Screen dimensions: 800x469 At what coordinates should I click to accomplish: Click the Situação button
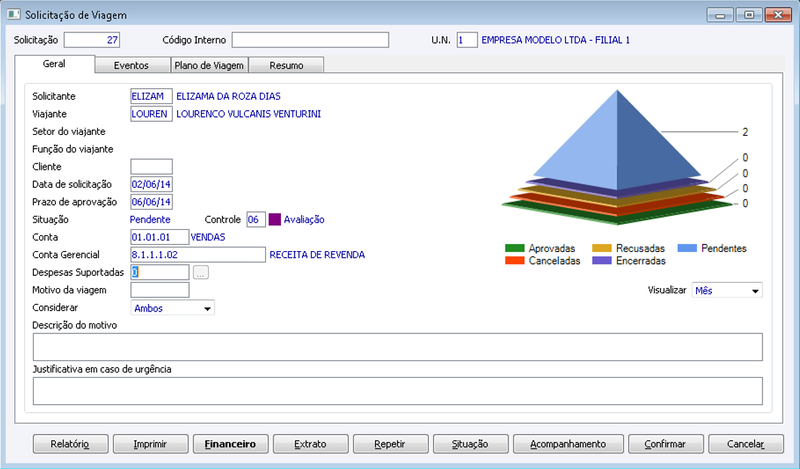[x=470, y=444]
